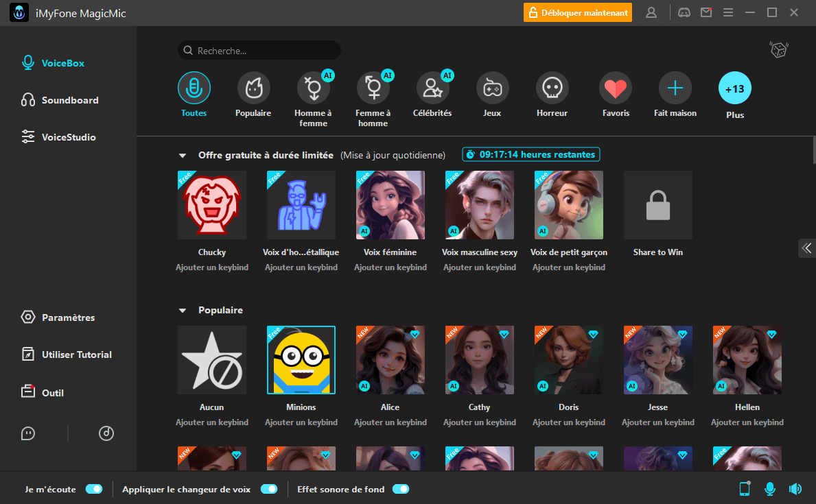Viewport: 816px width, 504px height.
Task: Open the VoiceStudio tab
Action: click(x=59, y=136)
